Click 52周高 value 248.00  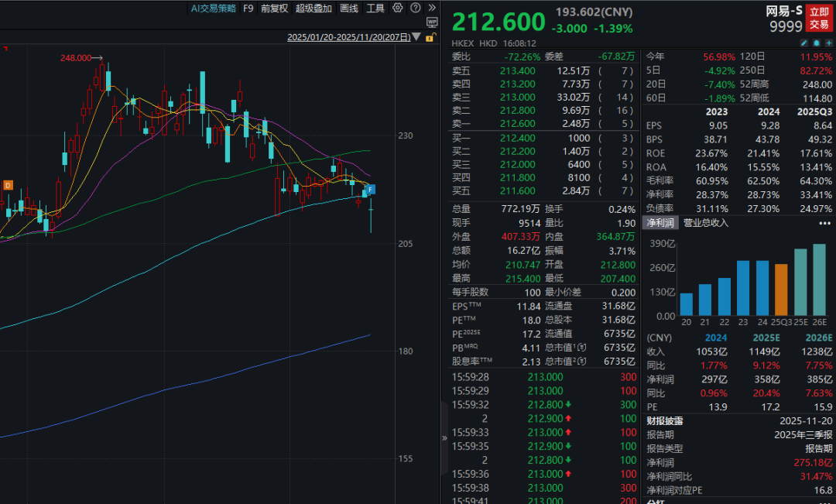coord(817,85)
